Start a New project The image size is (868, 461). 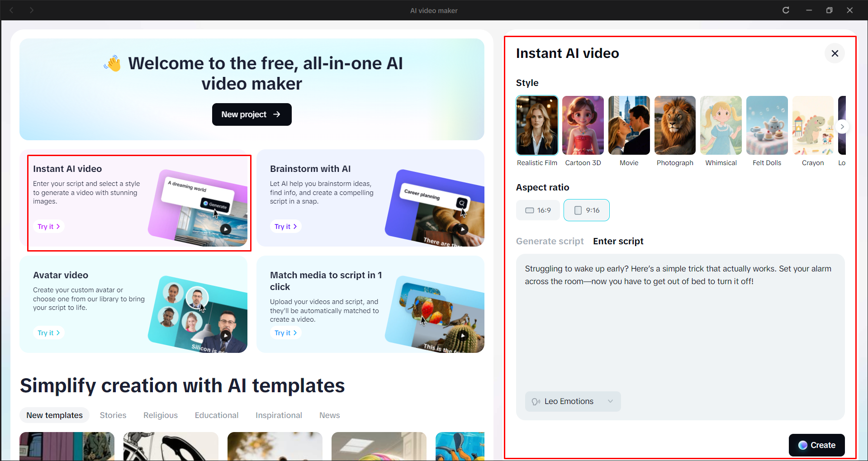coord(251,114)
